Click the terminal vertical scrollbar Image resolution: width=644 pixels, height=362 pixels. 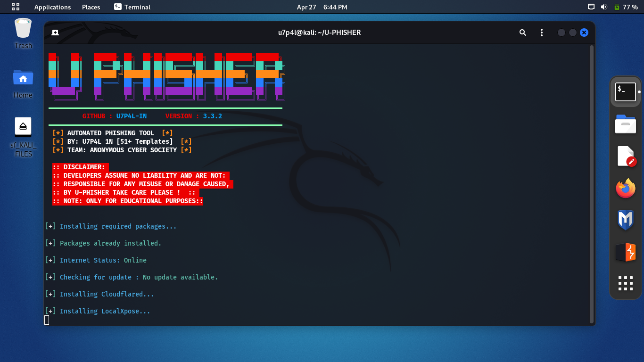[x=592, y=184]
